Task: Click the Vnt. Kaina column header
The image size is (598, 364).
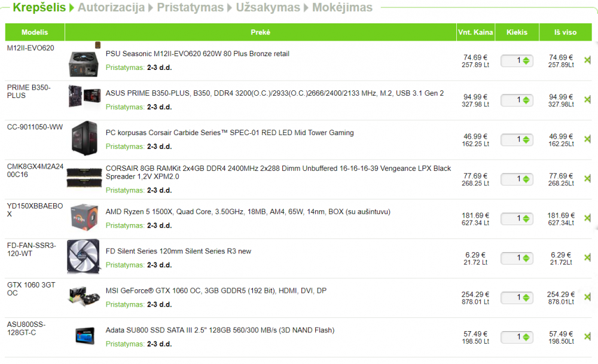Action: pos(475,32)
